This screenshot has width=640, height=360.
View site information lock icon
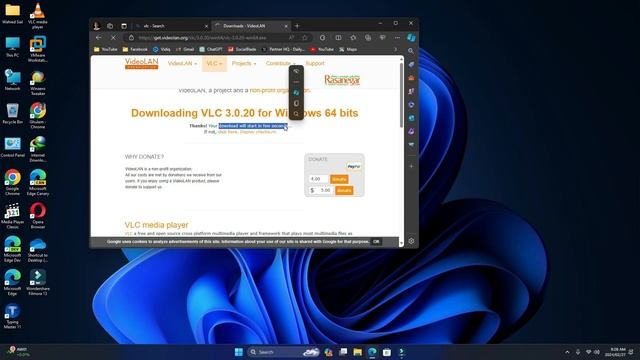(131, 38)
